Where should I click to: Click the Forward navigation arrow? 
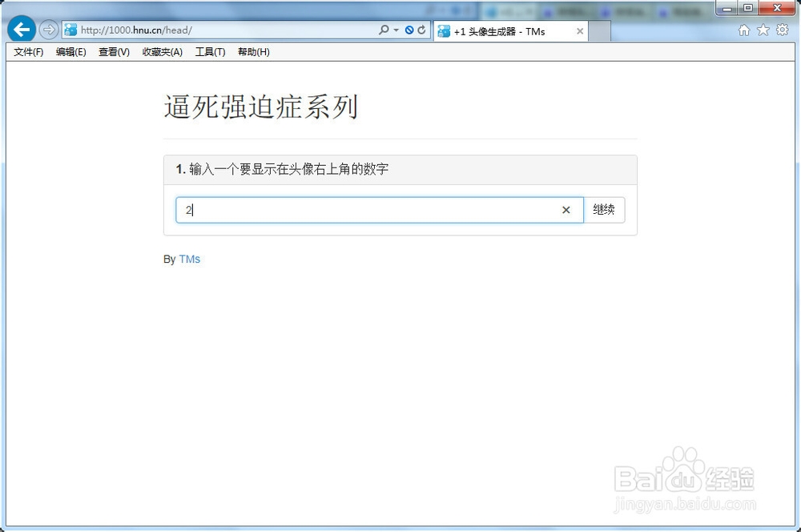[48, 30]
